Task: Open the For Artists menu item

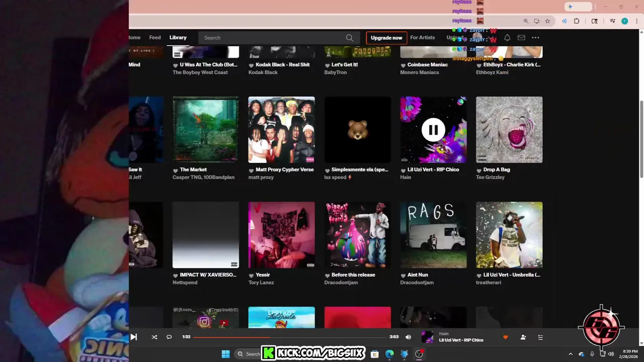Action: pos(423,38)
